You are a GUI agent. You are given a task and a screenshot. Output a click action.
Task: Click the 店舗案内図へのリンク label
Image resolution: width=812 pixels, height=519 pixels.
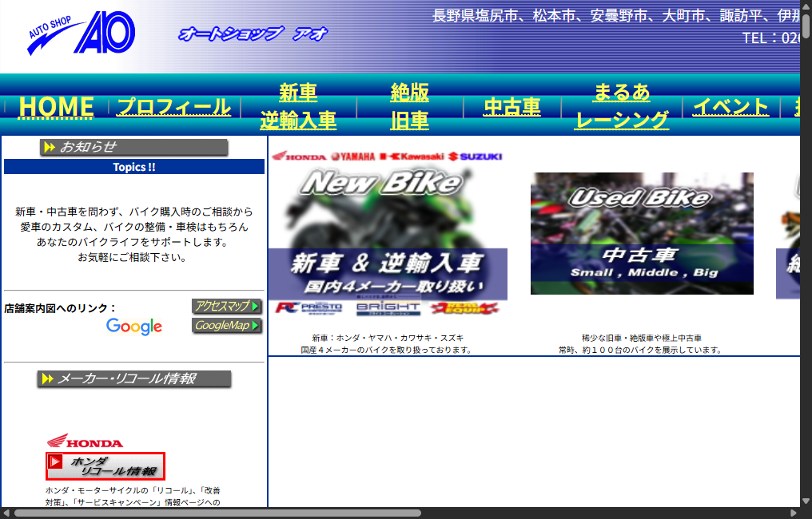60,308
